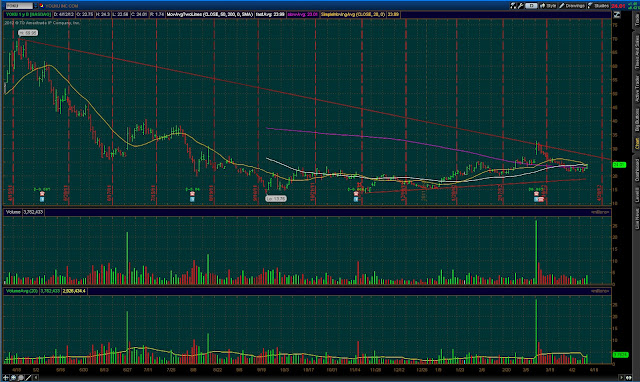Toggle the MovingTwoLines study label
This screenshot has height=382, width=640.
pyautogui.click(x=210, y=14)
